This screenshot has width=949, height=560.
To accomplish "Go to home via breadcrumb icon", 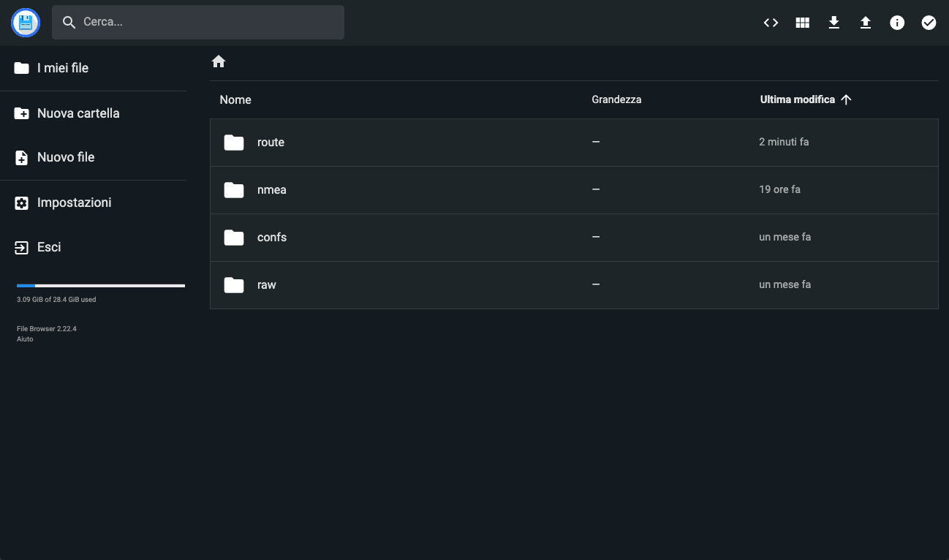I will [219, 62].
